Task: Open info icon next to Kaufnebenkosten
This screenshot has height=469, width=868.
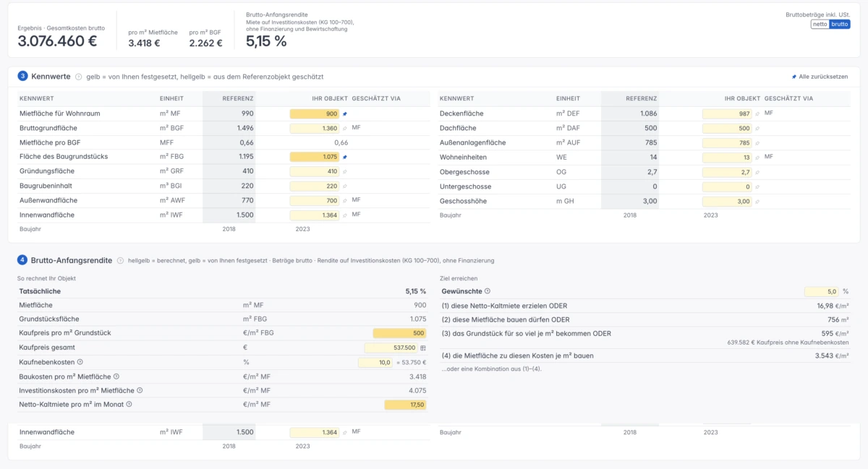Action: [x=80, y=362]
